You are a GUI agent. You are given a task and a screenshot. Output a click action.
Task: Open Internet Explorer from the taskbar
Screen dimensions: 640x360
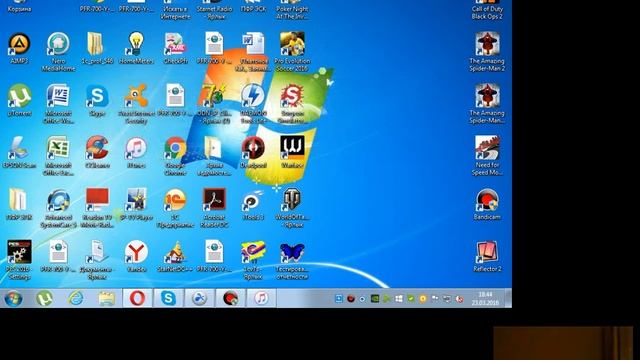[x=76, y=298]
